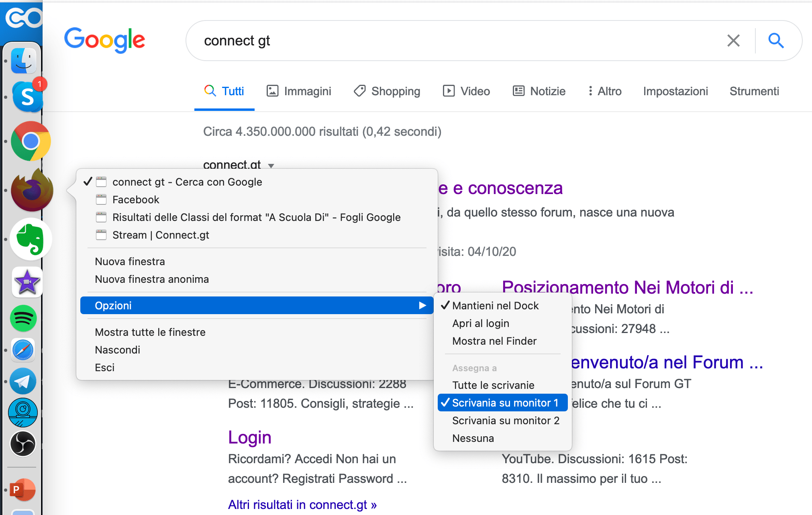Enable Apri al login
The width and height of the screenshot is (812, 515).
pos(502,323)
